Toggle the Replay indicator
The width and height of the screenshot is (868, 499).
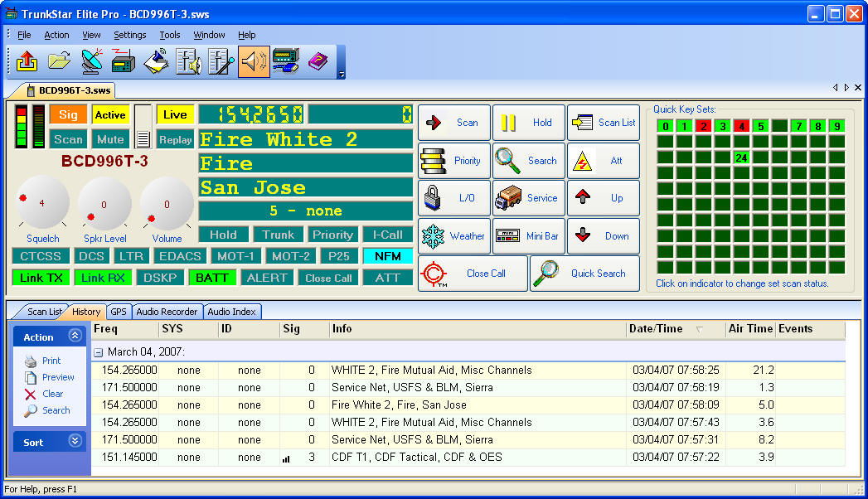coord(175,139)
